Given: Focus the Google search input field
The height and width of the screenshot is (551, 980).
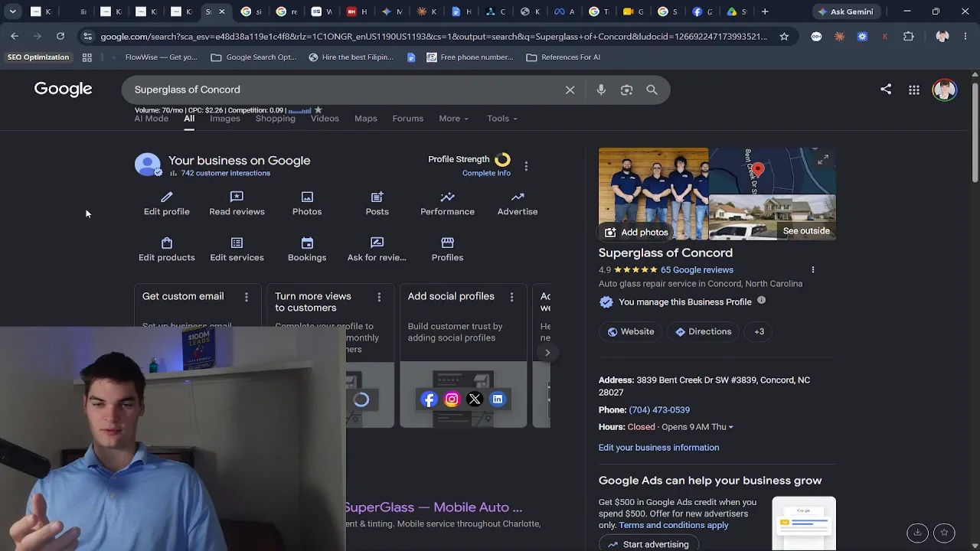Looking at the screenshot, I should coord(345,90).
